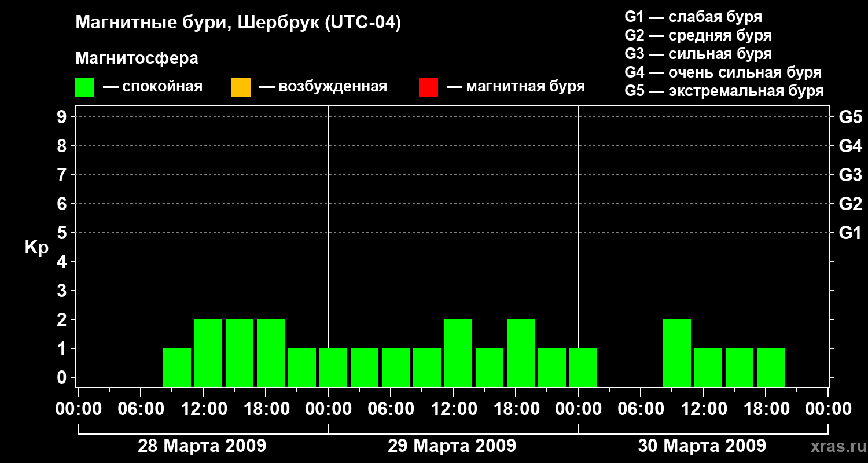Click the tallest bar on 30 March

tap(677, 352)
